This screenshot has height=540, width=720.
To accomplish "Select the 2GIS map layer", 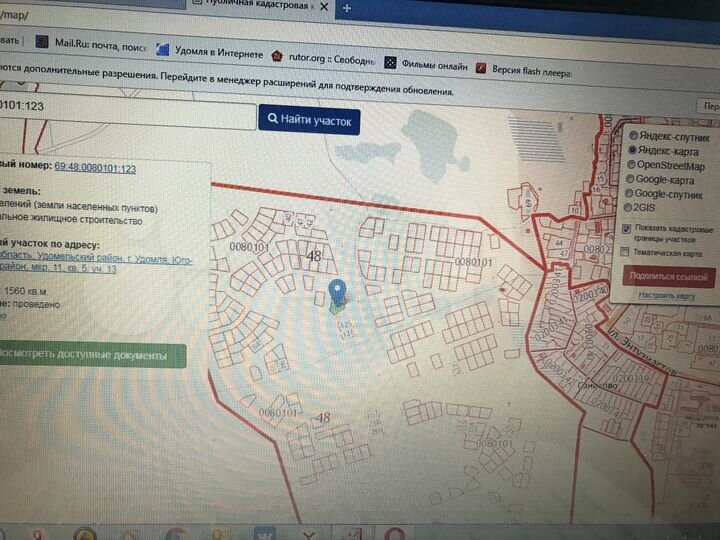I will [629, 207].
